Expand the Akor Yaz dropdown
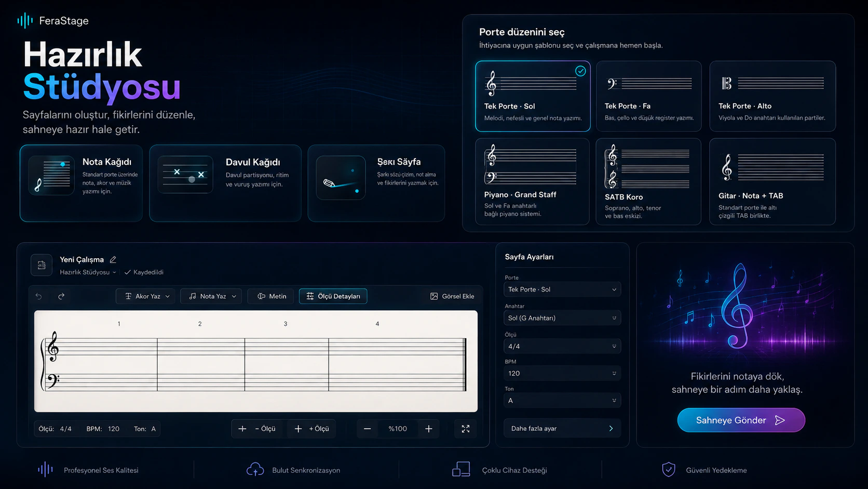The image size is (868, 489). (x=145, y=296)
